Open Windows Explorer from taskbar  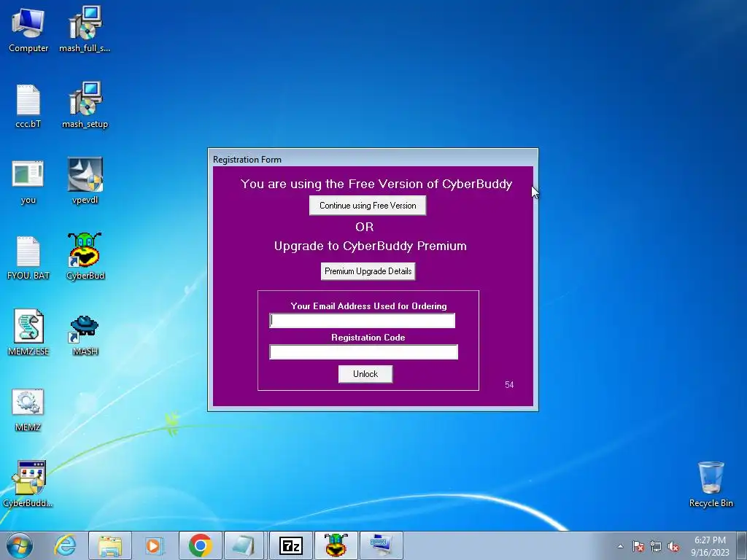click(110, 545)
